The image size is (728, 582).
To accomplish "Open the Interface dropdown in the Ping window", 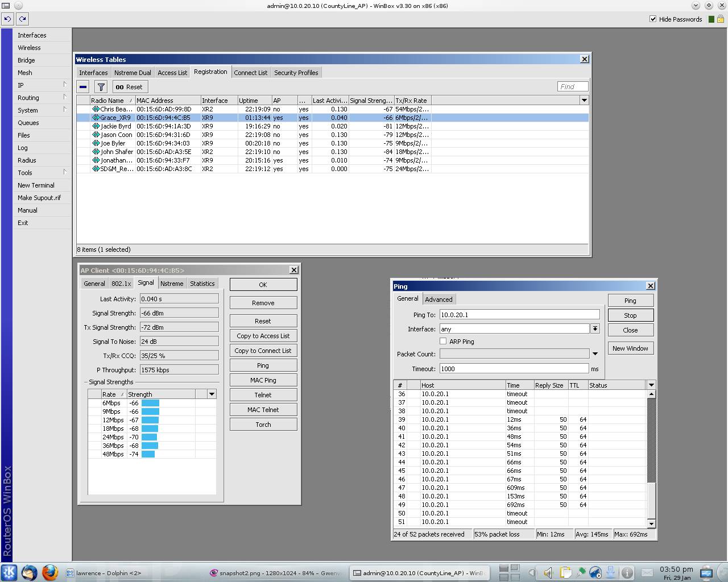I will [x=595, y=329].
